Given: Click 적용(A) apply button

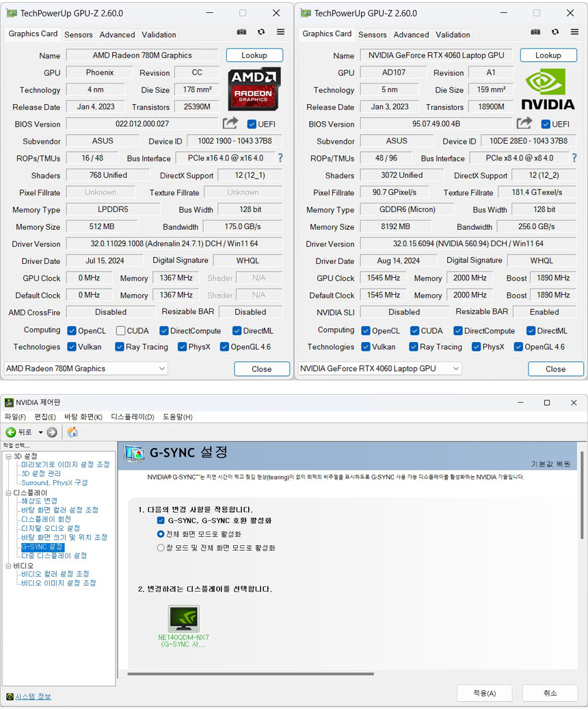Looking at the screenshot, I should 484,694.
